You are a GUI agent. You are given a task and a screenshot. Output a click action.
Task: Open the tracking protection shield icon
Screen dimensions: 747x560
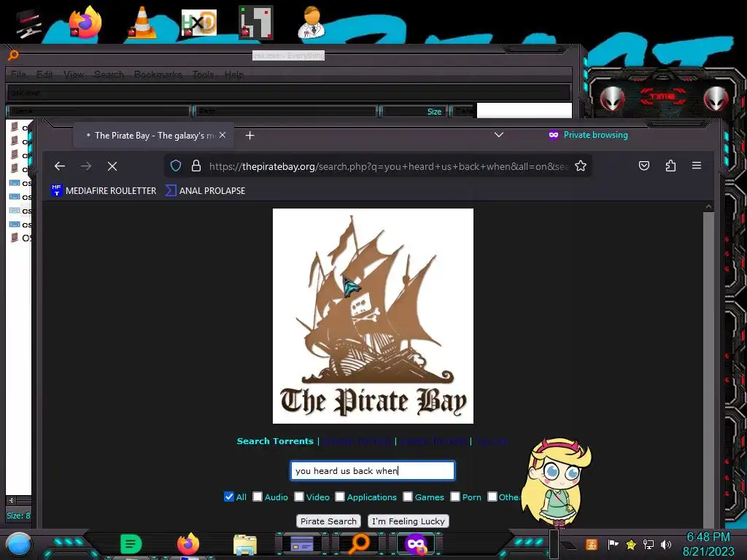[176, 166]
